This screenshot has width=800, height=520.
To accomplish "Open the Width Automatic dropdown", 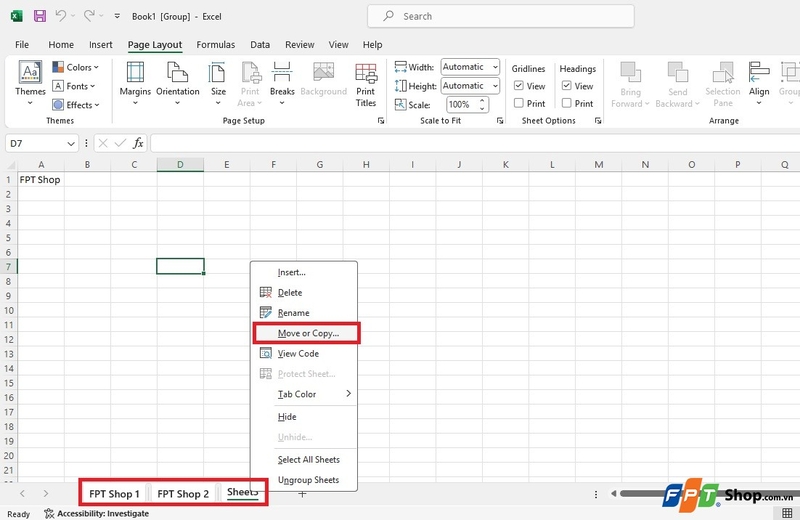I will tap(495, 67).
